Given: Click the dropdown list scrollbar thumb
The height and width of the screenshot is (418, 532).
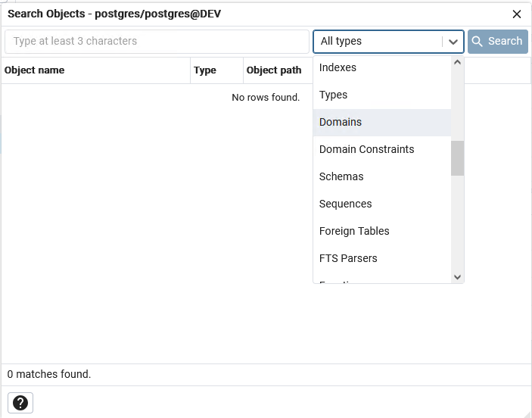Looking at the screenshot, I should point(457,158).
